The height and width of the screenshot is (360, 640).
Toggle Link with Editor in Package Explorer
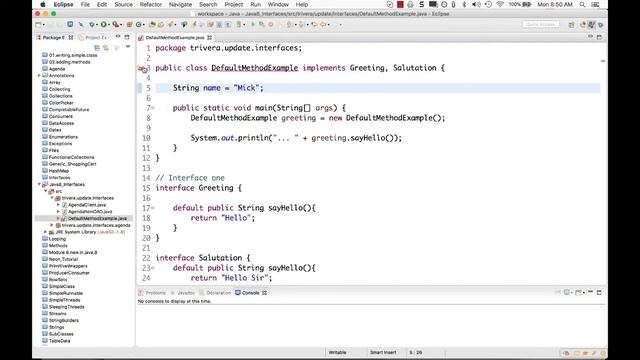tap(106, 48)
